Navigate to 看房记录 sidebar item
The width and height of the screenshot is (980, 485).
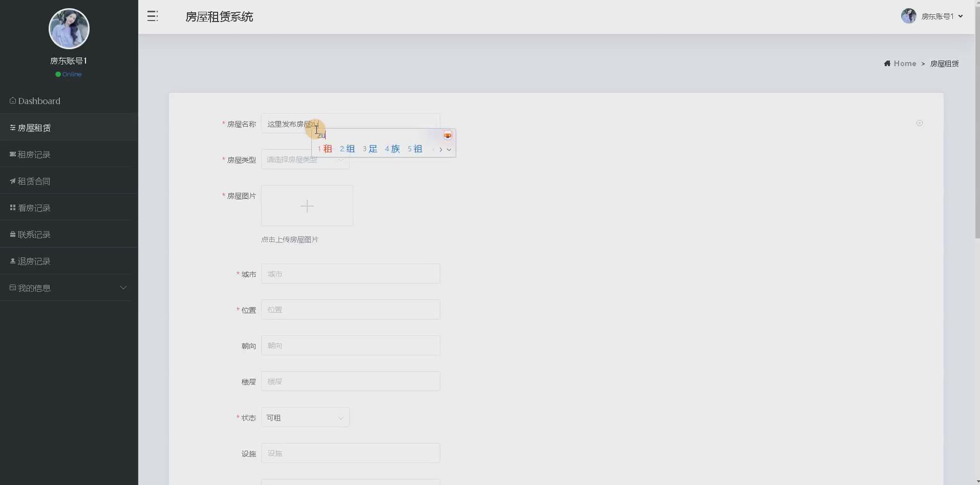coord(69,208)
